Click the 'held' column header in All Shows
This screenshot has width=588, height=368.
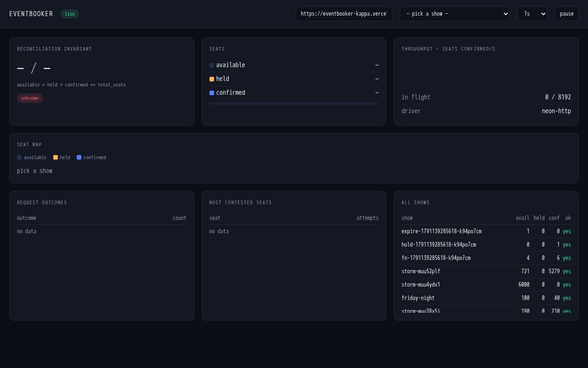tap(539, 218)
